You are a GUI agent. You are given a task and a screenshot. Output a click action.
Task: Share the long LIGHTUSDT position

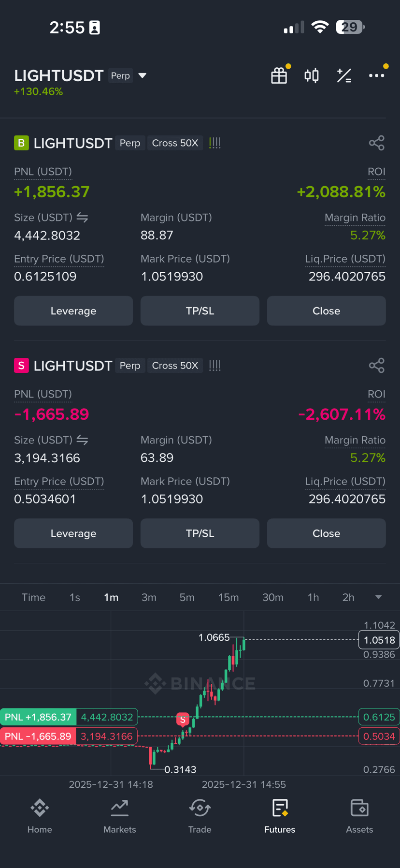point(376,143)
